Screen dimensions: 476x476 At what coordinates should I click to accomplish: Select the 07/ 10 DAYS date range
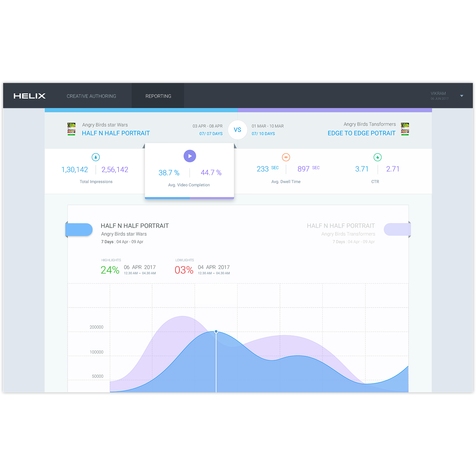[x=263, y=134]
